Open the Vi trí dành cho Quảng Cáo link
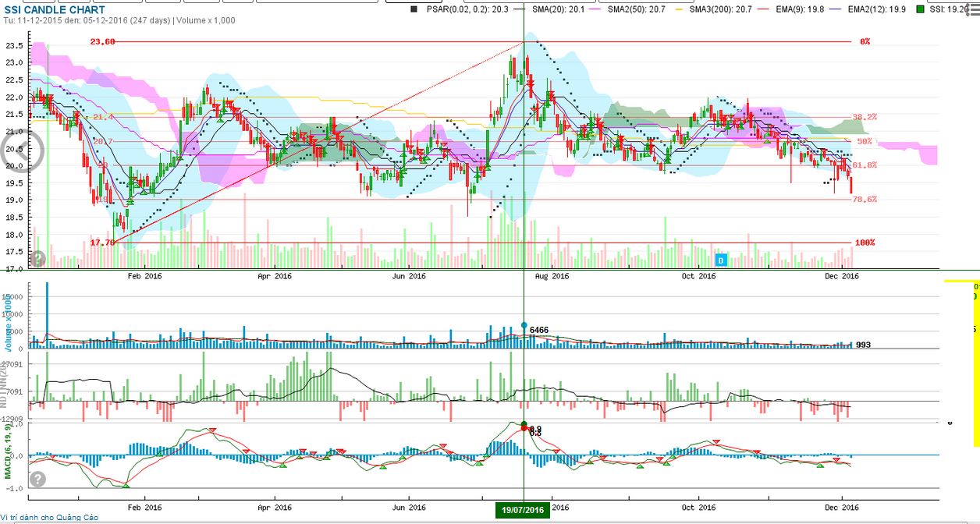The height and width of the screenshot is (524, 980). click(50, 517)
